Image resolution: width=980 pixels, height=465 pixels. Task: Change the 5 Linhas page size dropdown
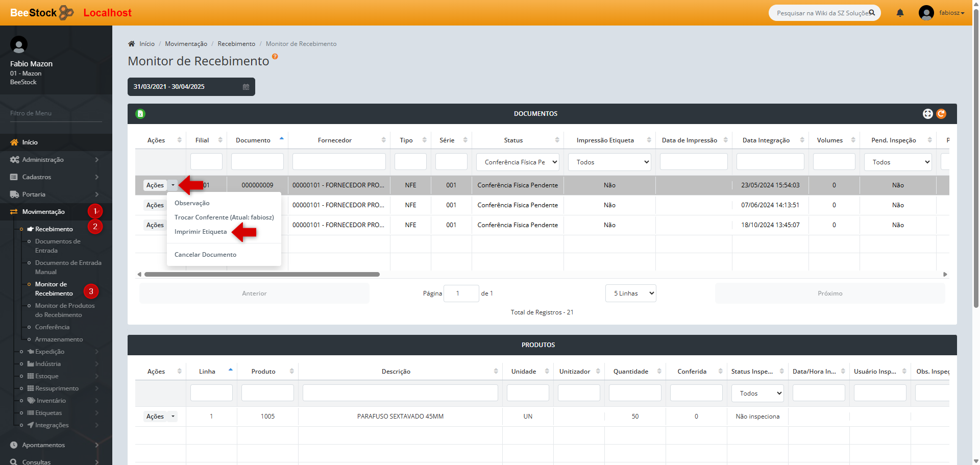[x=631, y=293]
